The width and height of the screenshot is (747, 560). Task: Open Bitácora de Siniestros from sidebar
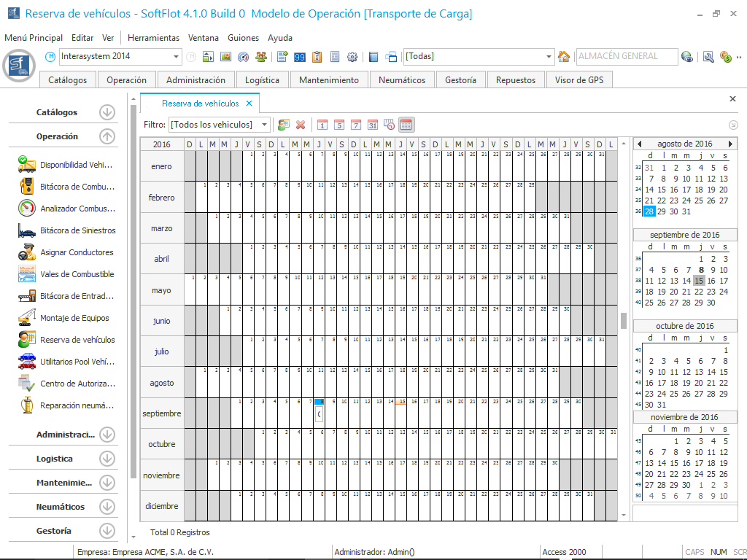(x=77, y=230)
